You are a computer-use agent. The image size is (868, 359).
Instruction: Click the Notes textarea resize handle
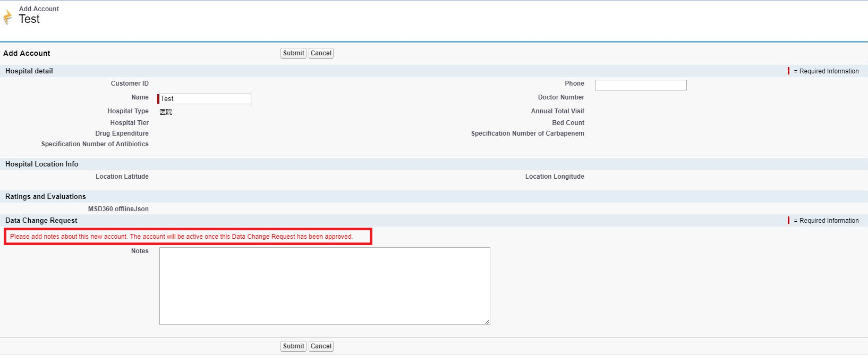tap(487, 321)
